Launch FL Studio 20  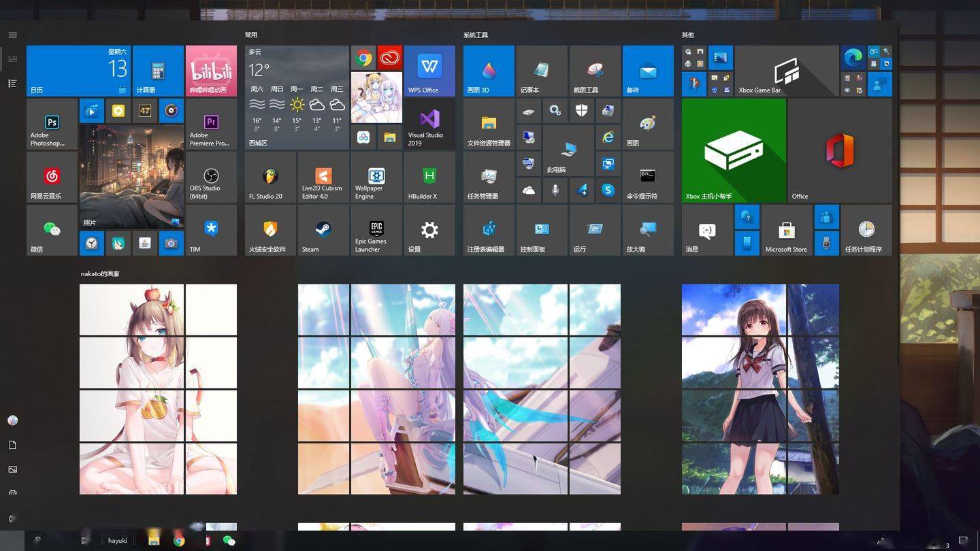(270, 177)
